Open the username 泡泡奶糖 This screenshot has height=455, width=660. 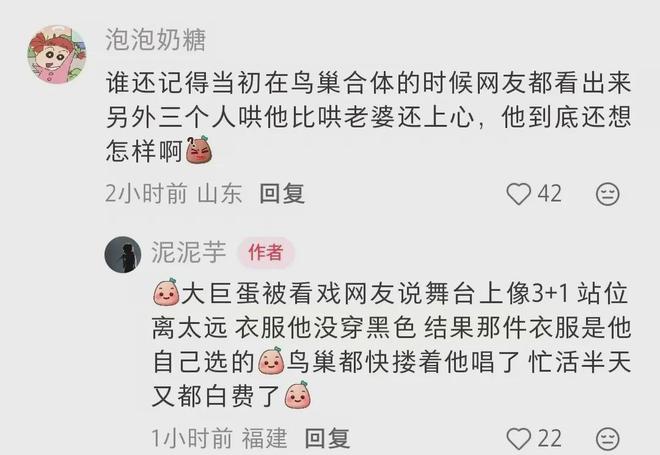155,40
